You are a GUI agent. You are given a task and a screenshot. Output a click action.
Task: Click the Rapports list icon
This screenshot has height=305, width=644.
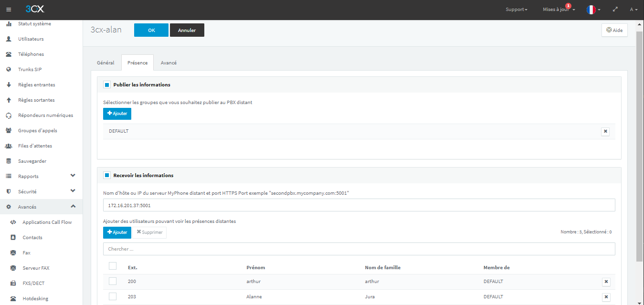pos(9,177)
